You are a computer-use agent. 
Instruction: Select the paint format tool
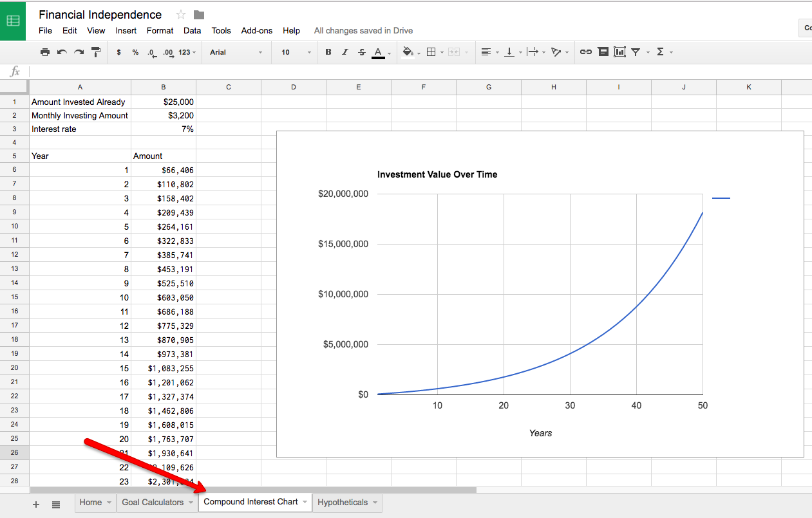(96, 52)
